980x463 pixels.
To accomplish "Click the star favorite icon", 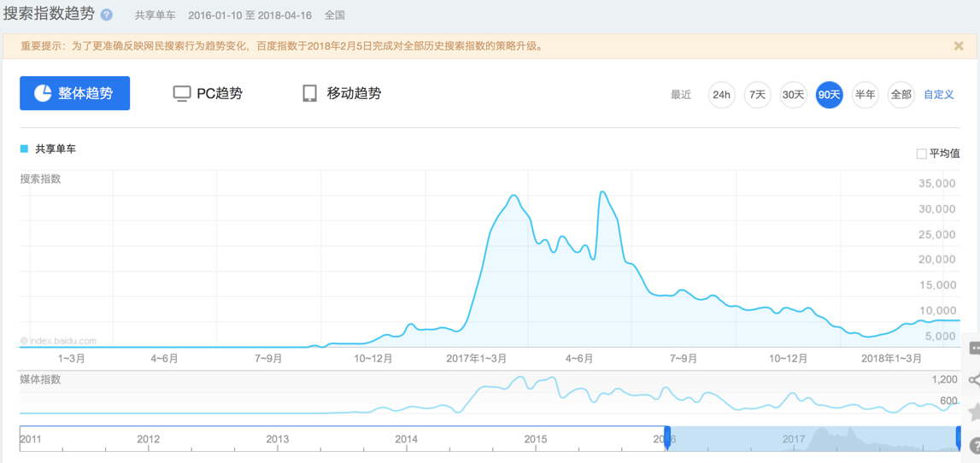I will (974, 413).
